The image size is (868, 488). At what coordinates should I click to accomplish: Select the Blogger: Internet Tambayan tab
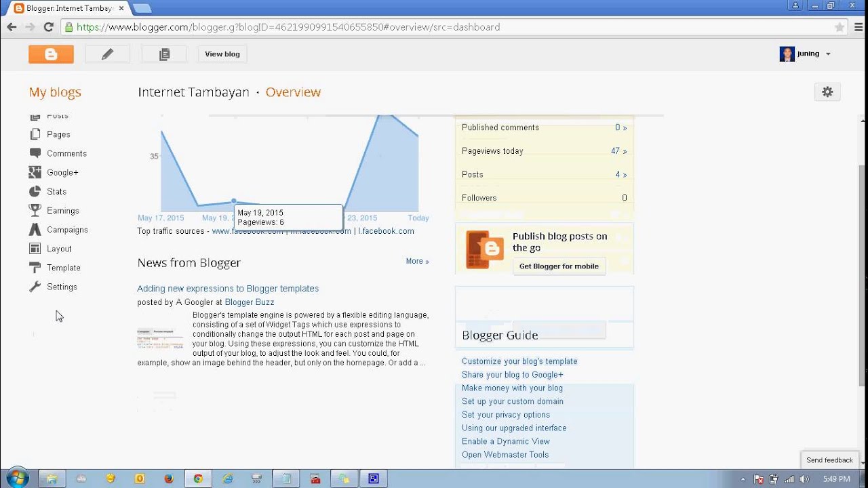point(66,8)
